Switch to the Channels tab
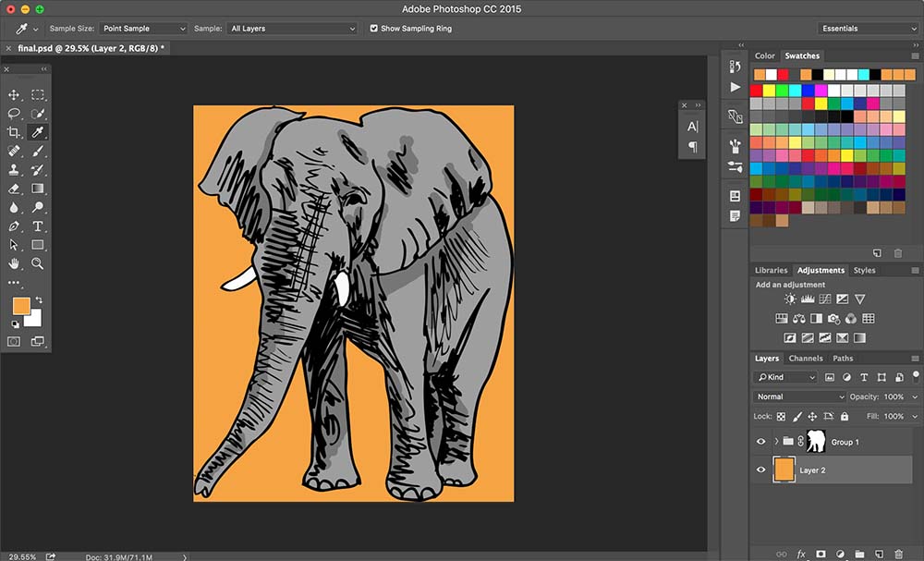The height and width of the screenshot is (561, 924). [x=806, y=359]
